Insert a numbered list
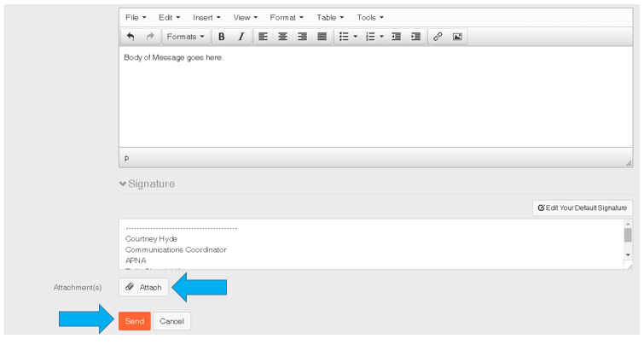This screenshot has width=644, height=345. [x=370, y=37]
